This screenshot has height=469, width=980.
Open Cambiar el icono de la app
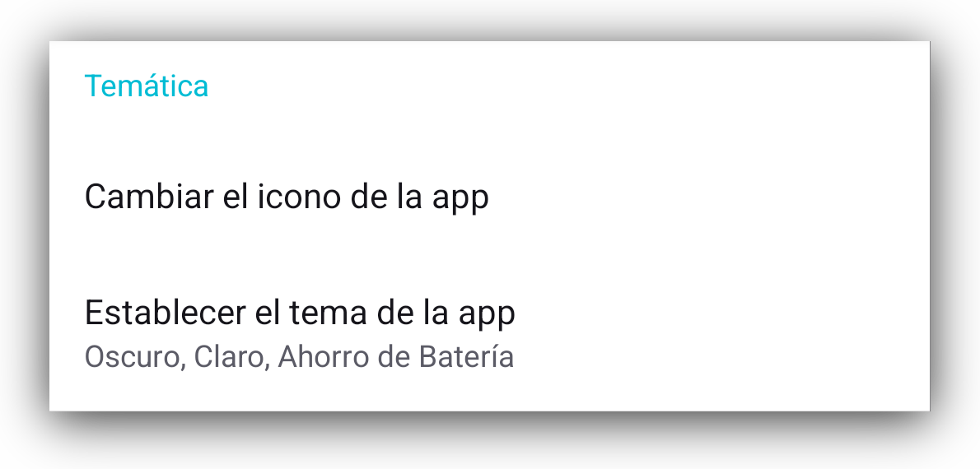pyautogui.click(x=489, y=197)
